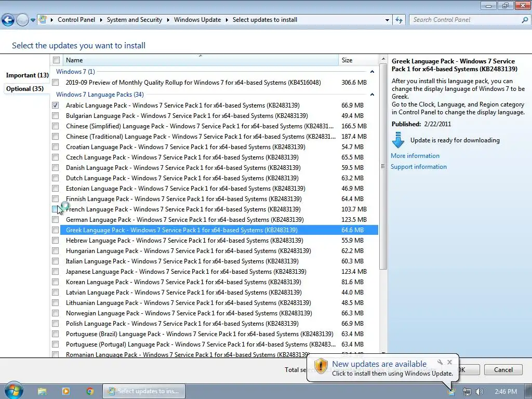Check the Hebrew Language Pack checkbox
The image size is (532, 399).
pyautogui.click(x=55, y=241)
